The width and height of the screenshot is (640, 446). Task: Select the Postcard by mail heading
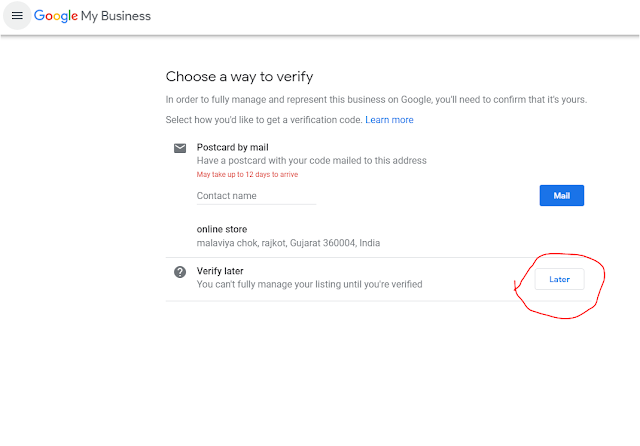click(232, 147)
